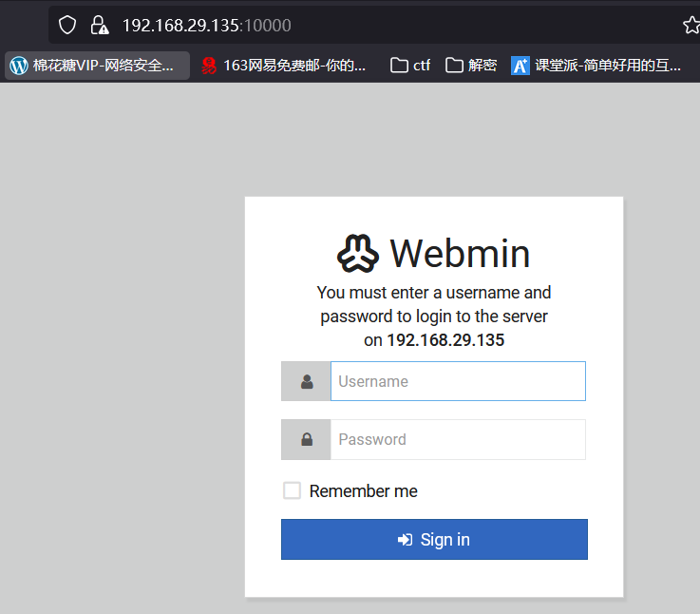This screenshot has height=614, width=700.
Task: Open the 163网易免费邮 bookmark
Action: click(284, 66)
